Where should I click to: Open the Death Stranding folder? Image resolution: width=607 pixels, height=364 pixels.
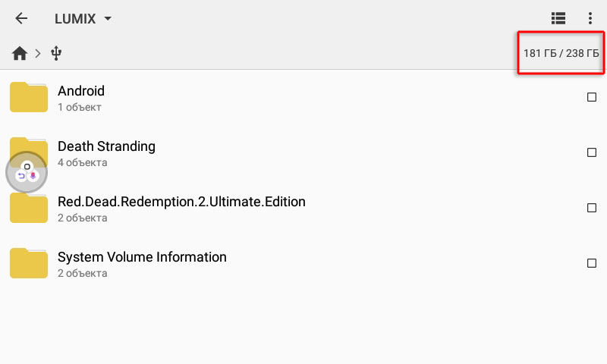coord(106,146)
